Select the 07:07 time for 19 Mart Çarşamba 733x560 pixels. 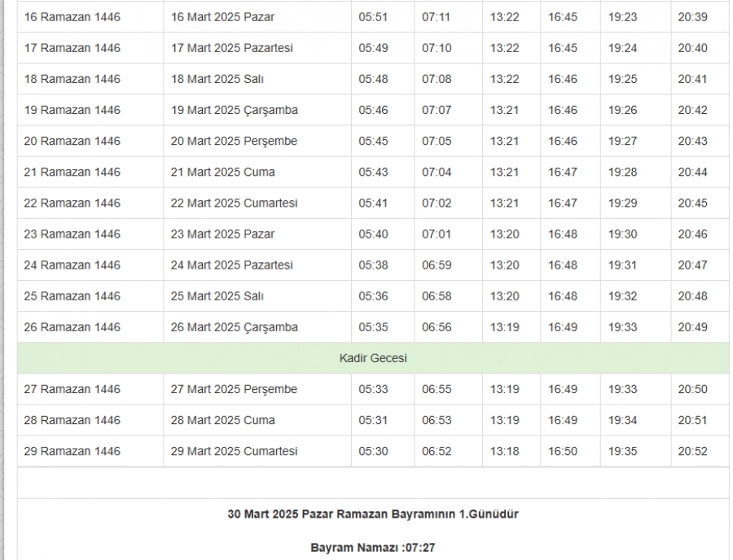coord(436,110)
